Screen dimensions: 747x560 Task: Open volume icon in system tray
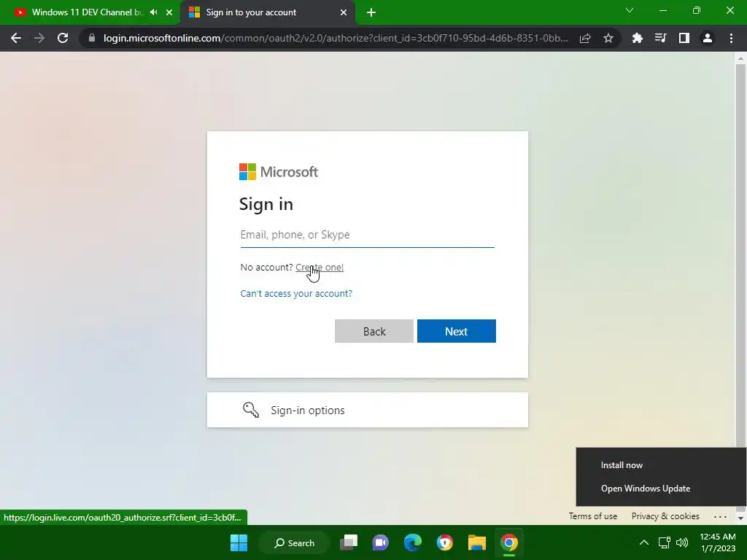coord(682,542)
